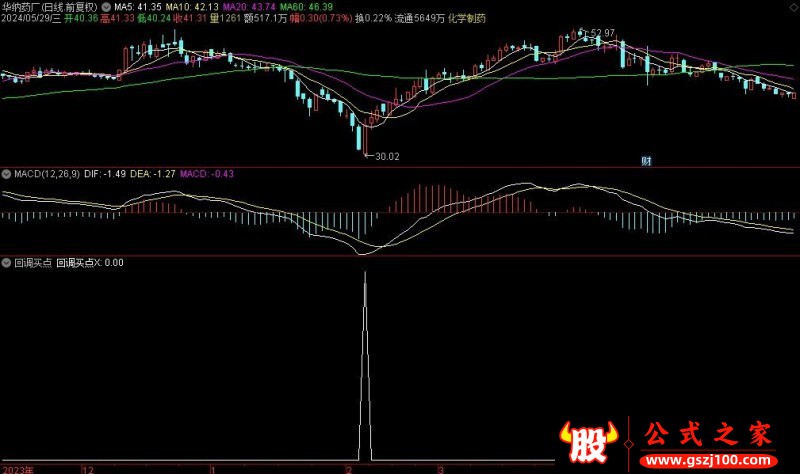
Task: Click the MACD(12,26,9) indicator name
Action: (48, 174)
